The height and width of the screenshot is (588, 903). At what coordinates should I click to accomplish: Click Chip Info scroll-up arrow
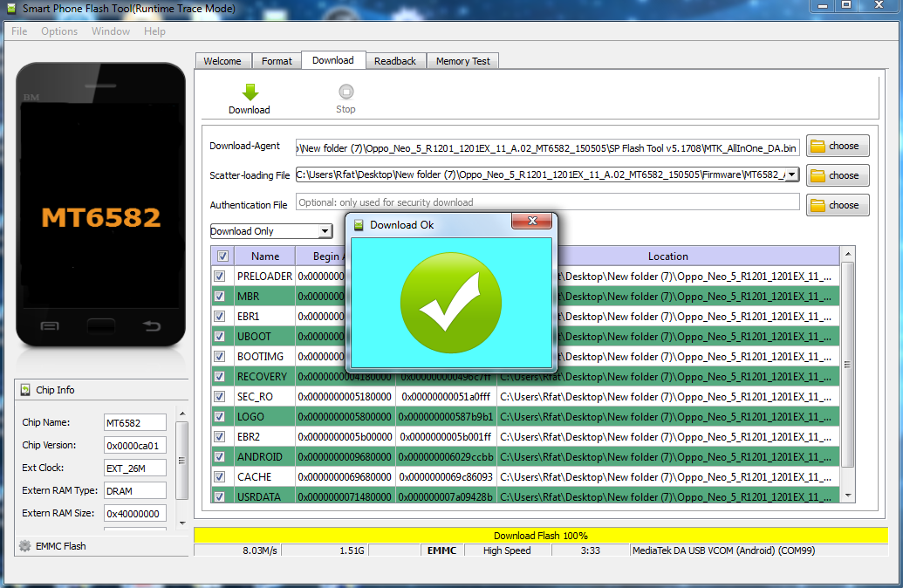[x=182, y=414]
